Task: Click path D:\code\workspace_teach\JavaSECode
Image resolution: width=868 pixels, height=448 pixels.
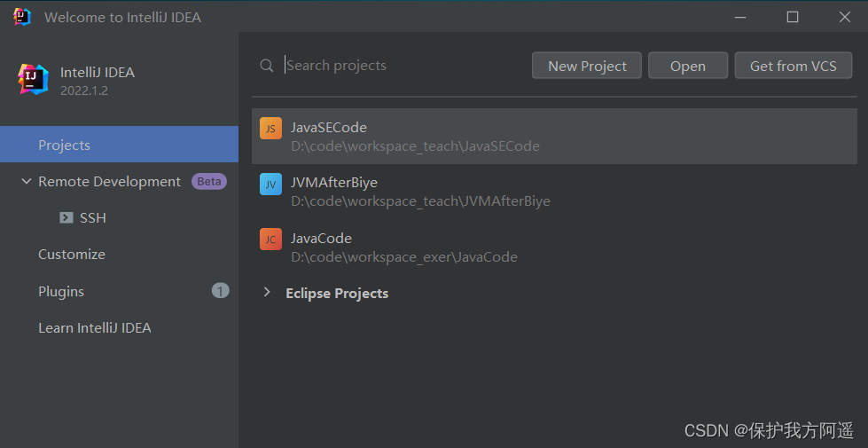Action: point(415,146)
